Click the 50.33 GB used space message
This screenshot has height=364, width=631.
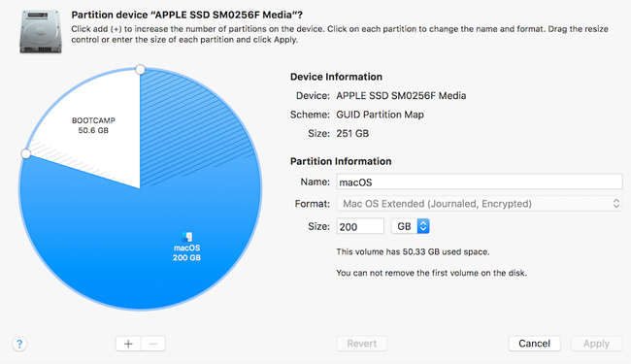[x=413, y=251]
